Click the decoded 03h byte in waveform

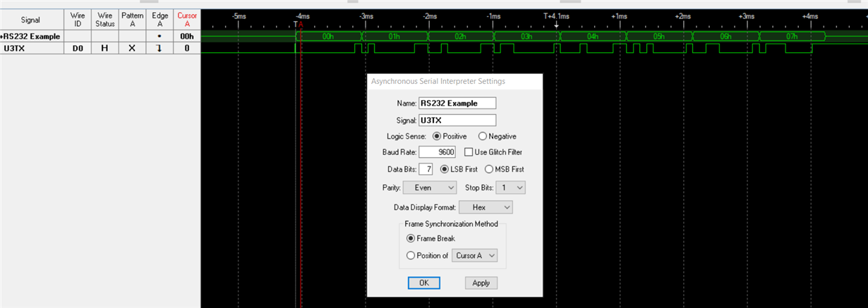(x=526, y=36)
